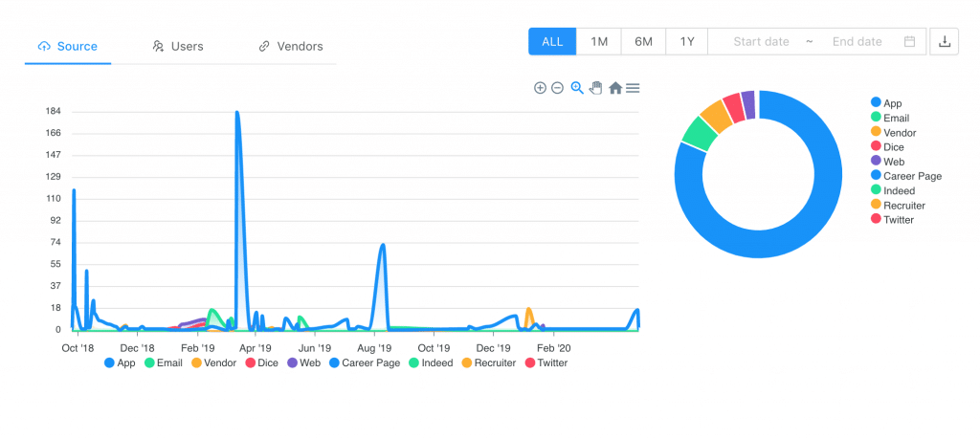Toggle App series in line chart legend
This screenshot has height=439, width=980.
pos(120,362)
